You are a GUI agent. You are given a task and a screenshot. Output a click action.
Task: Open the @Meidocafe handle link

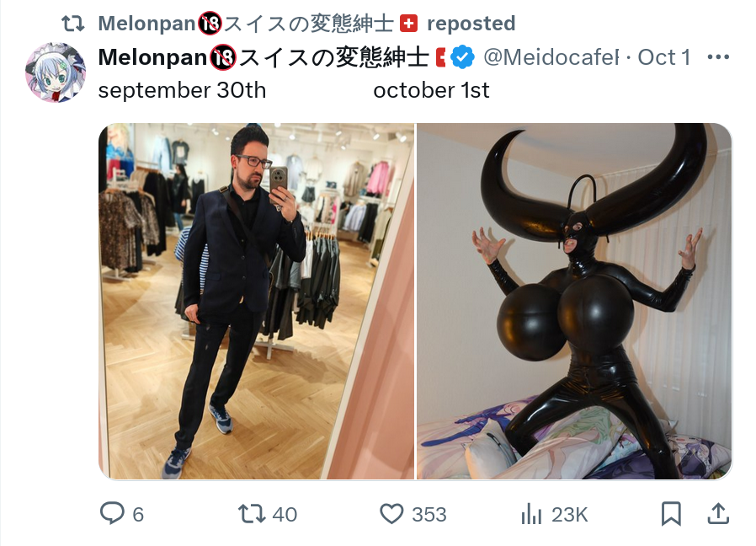pos(551,57)
